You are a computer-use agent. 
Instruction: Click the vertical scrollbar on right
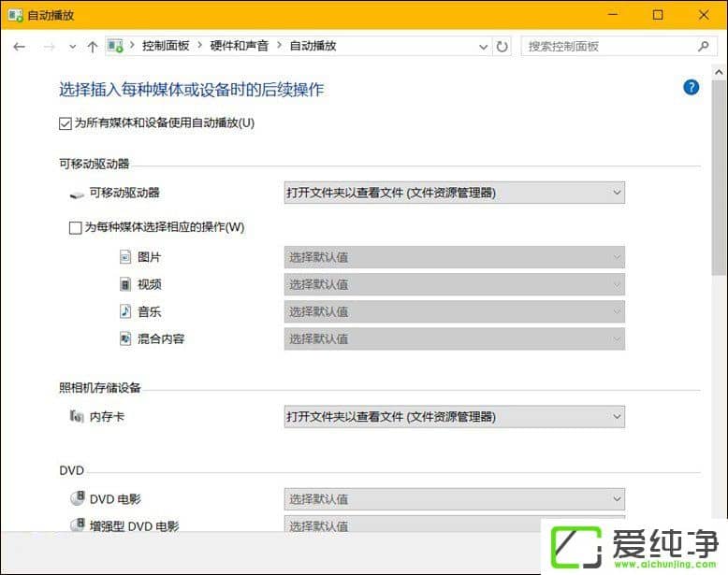coord(719,280)
